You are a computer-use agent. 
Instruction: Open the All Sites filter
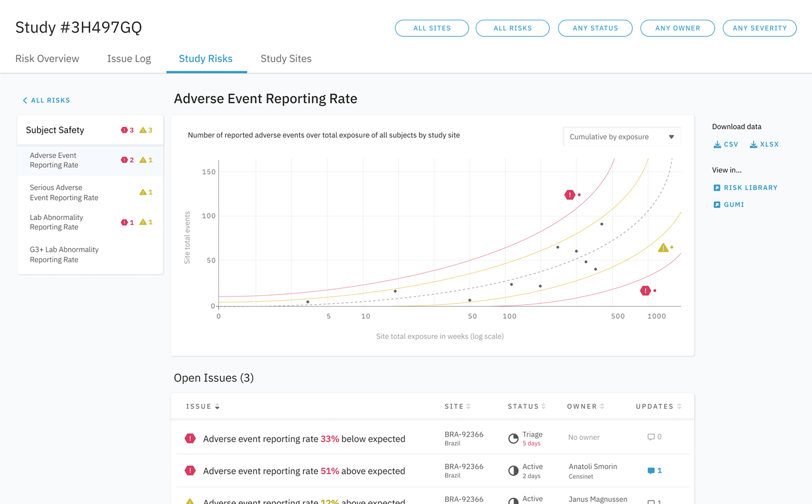432,28
